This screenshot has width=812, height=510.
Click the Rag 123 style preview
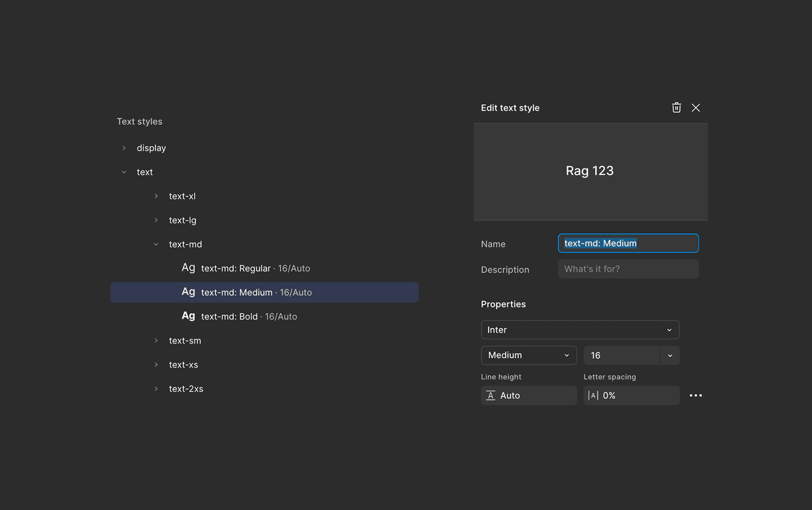(x=590, y=171)
